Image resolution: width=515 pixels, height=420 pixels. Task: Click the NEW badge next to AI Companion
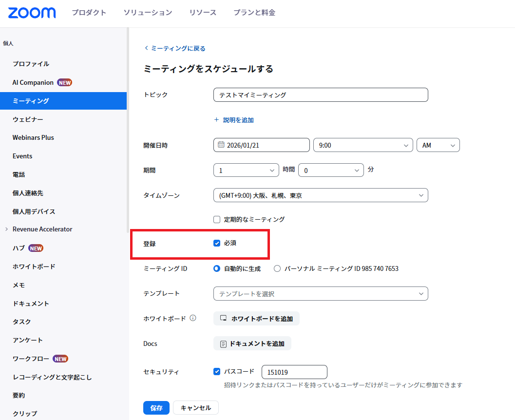pyautogui.click(x=65, y=82)
